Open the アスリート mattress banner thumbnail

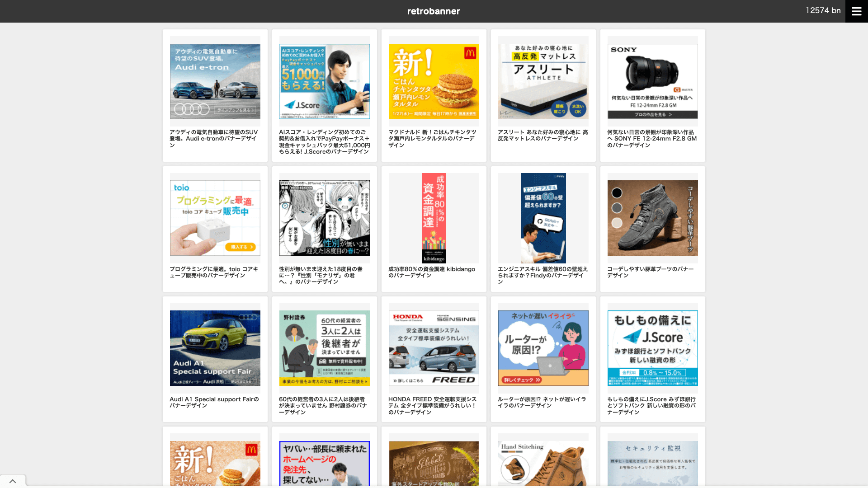(543, 81)
